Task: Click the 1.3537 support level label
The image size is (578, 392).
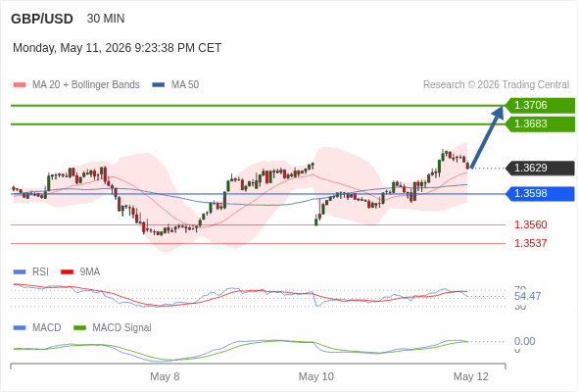Action: [530, 243]
